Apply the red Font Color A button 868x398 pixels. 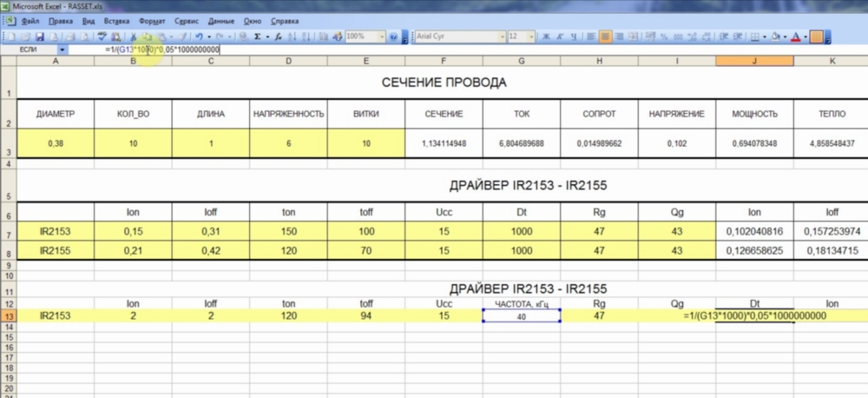(795, 36)
